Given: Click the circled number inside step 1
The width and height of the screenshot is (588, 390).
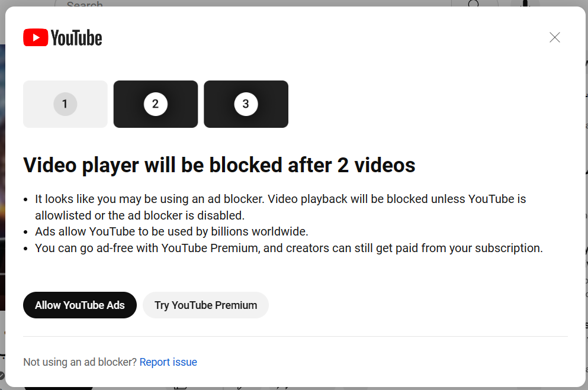Looking at the screenshot, I should tap(65, 104).
